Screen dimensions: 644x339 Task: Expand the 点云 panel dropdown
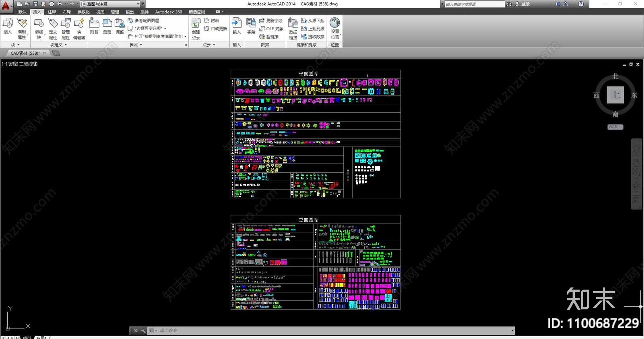click(209, 45)
